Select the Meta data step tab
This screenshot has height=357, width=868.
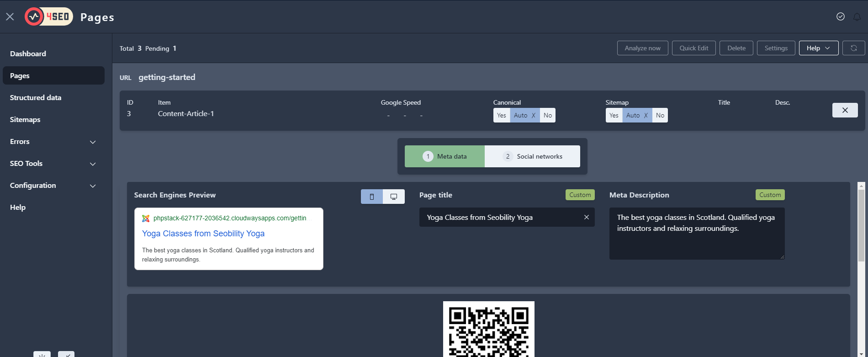445,156
